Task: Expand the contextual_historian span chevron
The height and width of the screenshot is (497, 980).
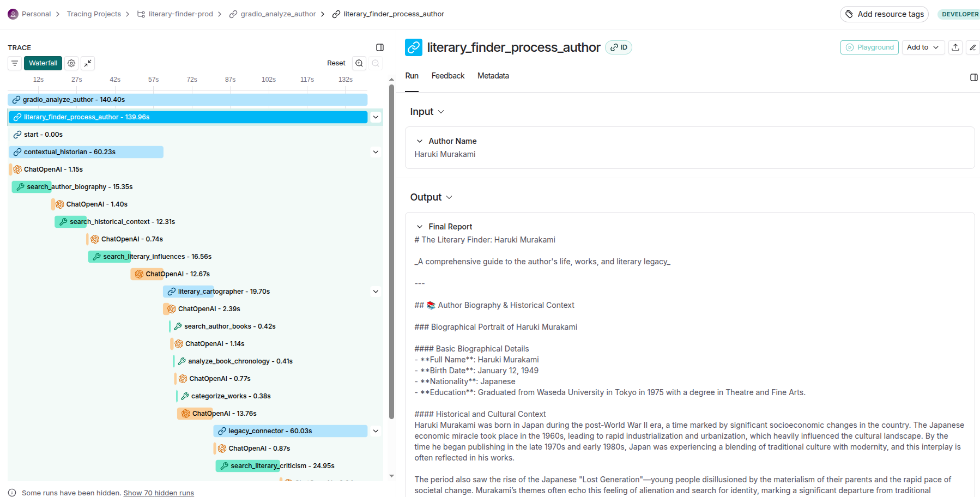Action: (376, 152)
